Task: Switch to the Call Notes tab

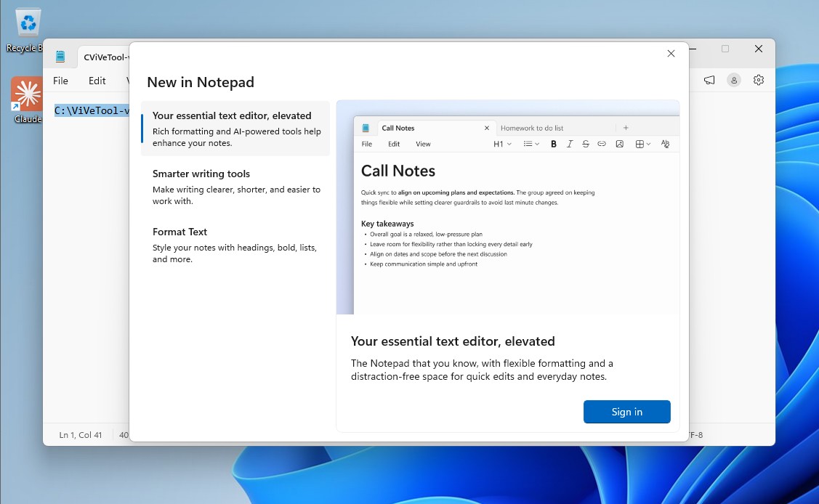Action: click(x=398, y=128)
